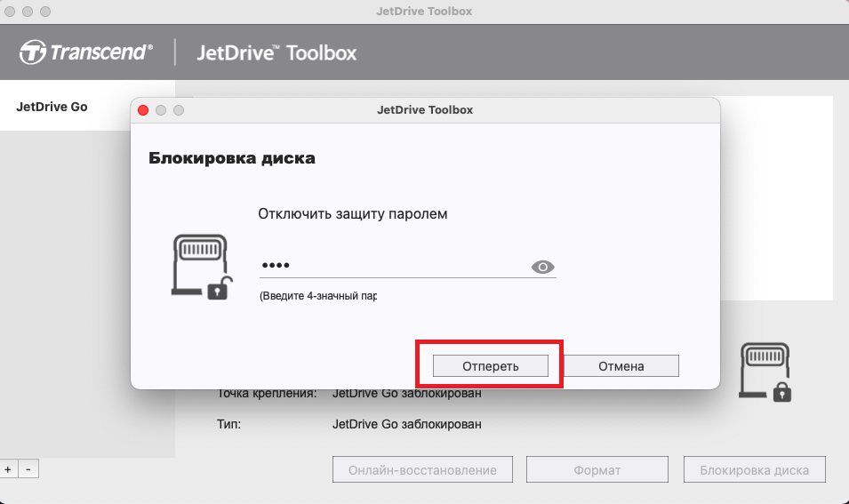The width and height of the screenshot is (849, 504).
Task: Click the Онлайн-восстановление button
Action: 422,470
